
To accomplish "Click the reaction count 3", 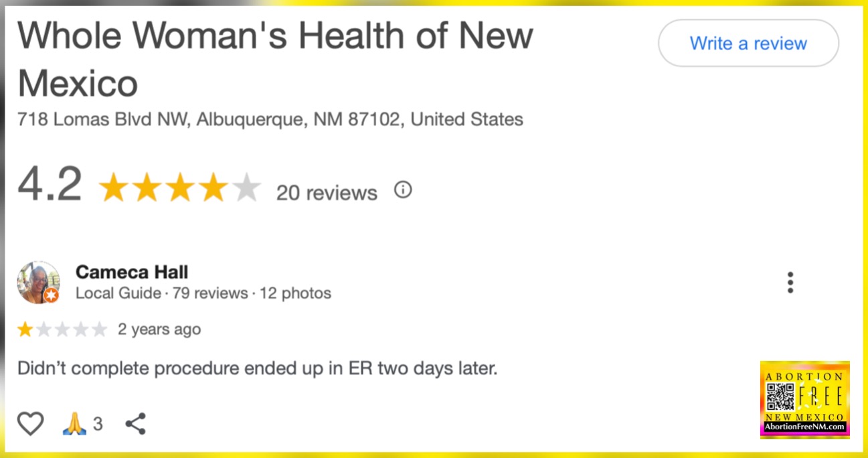I will (98, 424).
